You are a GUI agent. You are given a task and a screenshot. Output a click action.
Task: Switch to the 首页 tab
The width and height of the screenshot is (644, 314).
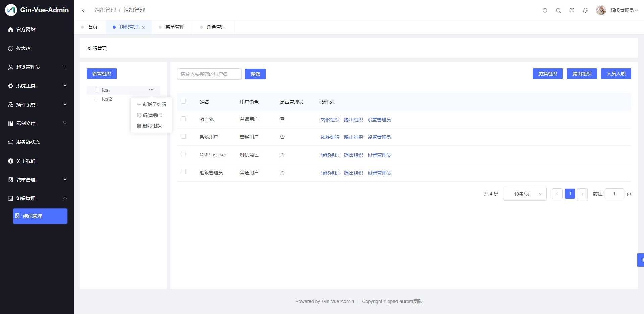tap(90, 27)
